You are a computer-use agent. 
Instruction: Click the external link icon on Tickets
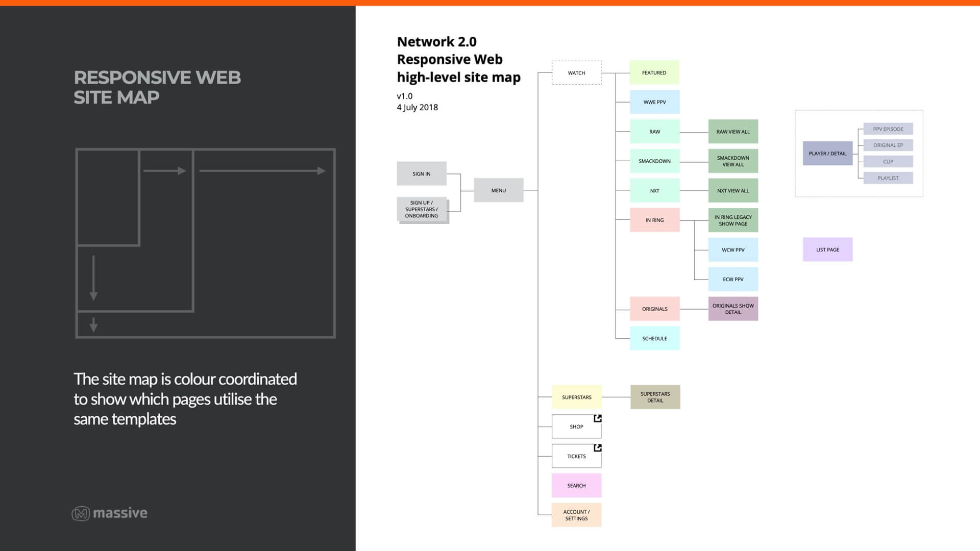point(597,448)
